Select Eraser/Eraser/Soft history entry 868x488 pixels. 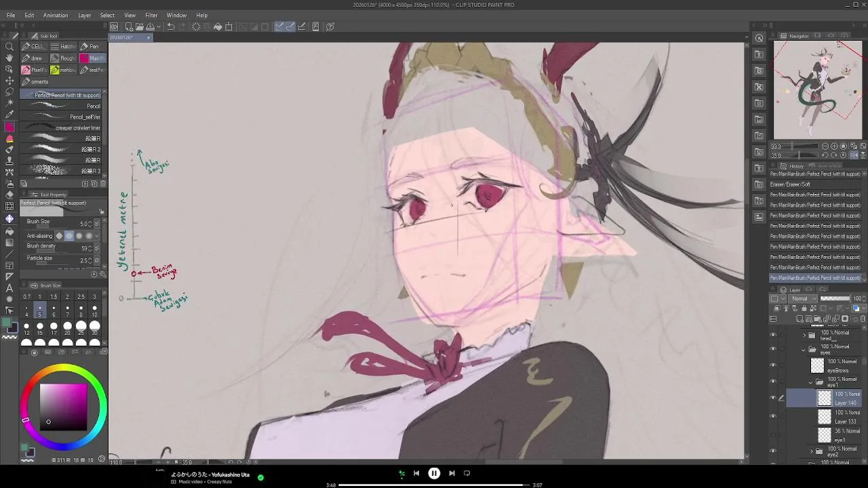coord(816,184)
